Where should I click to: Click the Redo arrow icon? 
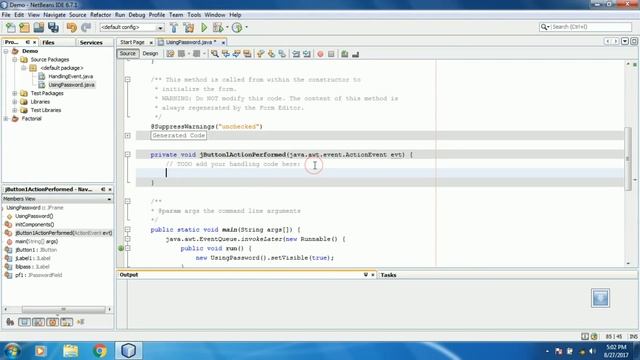pos(86,27)
